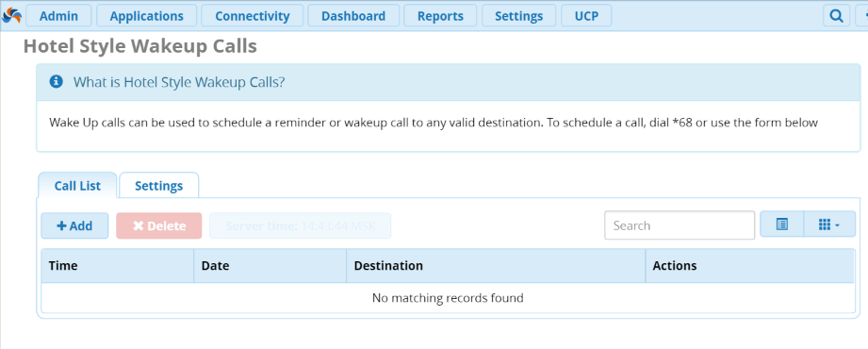Sort by the Time column header
The width and height of the screenshot is (868, 349).
[118, 265]
